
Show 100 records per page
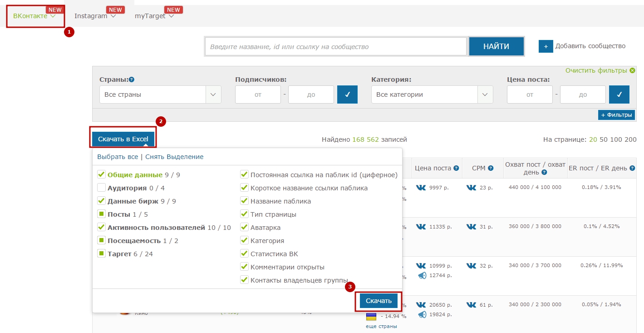pos(616,139)
